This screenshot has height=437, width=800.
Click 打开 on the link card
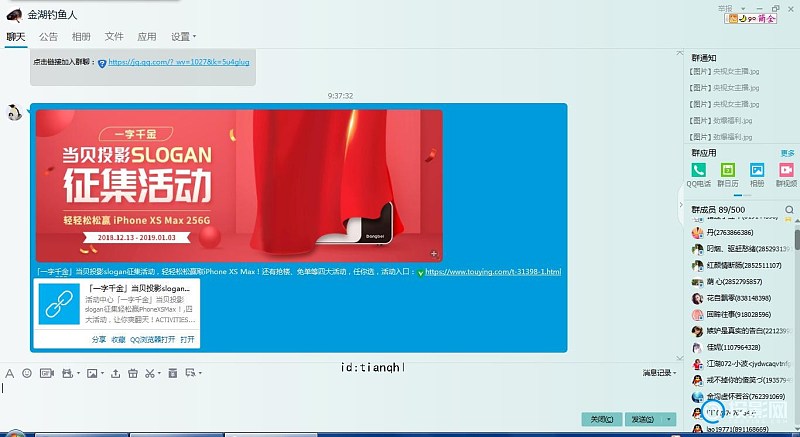187,340
